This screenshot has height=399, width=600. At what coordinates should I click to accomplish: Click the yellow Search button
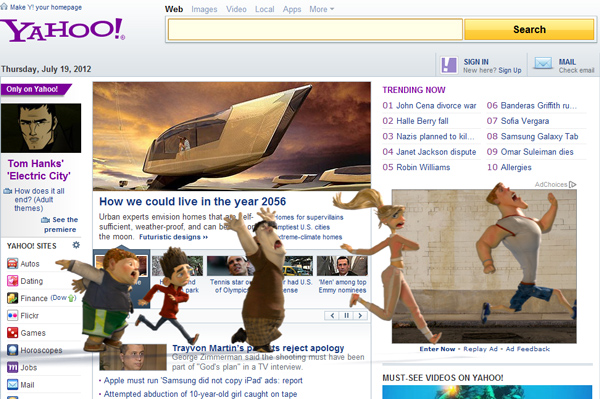coord(529,29)
